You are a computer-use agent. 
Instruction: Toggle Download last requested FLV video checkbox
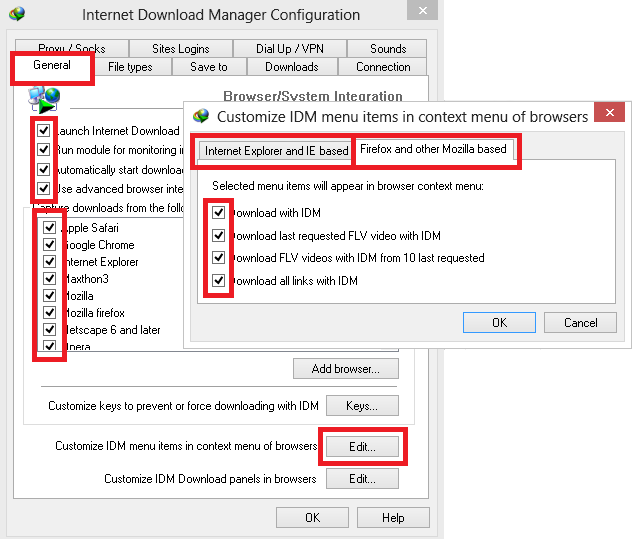(218, 235)
